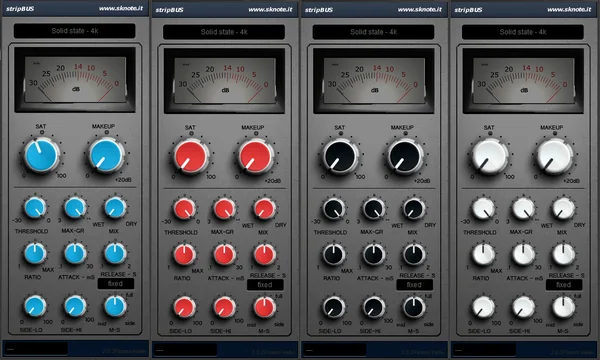The image size is (600, 360).
Task: Click the black MAKEUP knob
Action: click(405, 156)
